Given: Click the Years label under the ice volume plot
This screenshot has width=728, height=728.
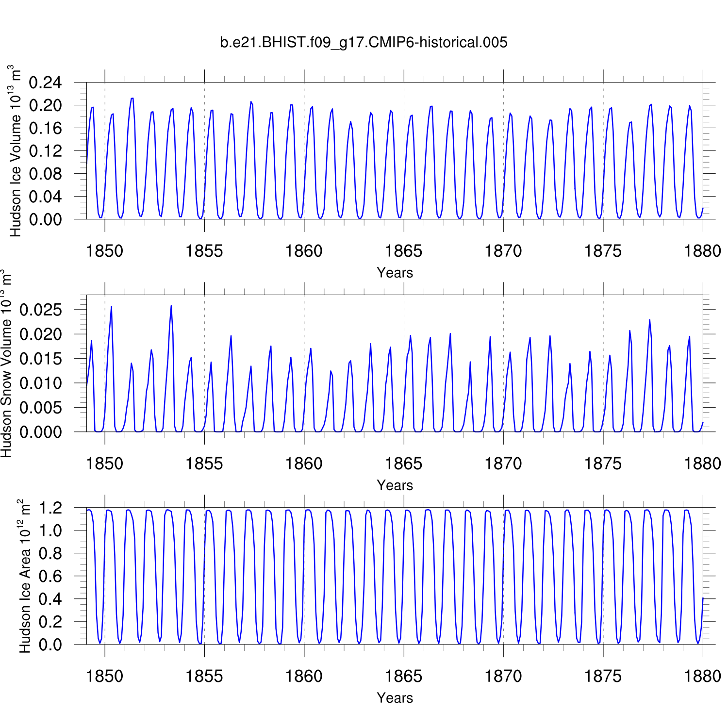Looking at the screenshot, I should (395, 273).
